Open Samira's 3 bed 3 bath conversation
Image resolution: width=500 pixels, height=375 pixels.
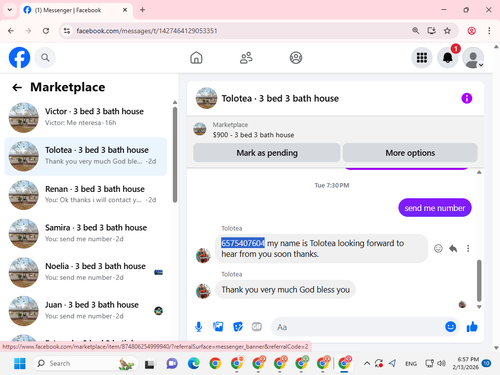click(86, 233)
